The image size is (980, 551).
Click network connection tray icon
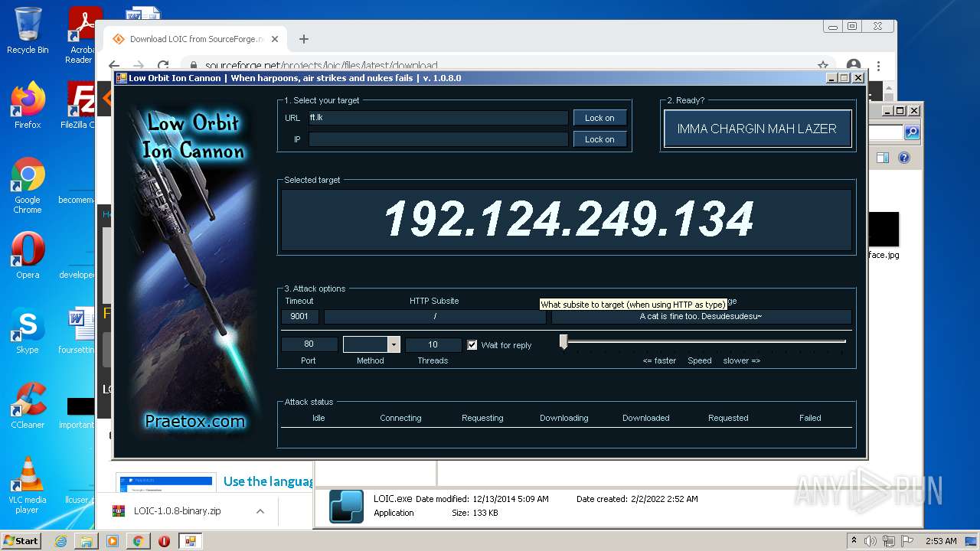(890, 541)
